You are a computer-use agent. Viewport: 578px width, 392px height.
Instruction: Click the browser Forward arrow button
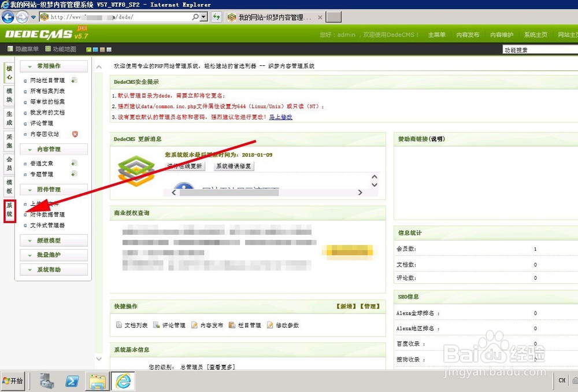coord(22,17)
